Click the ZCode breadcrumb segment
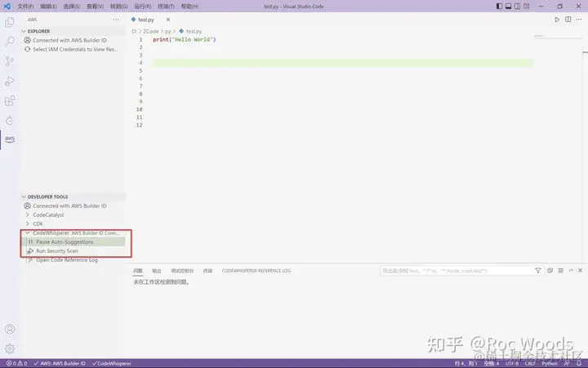This screenshot has height=368, width=588. pyautogui.click(x=151, y=31)
